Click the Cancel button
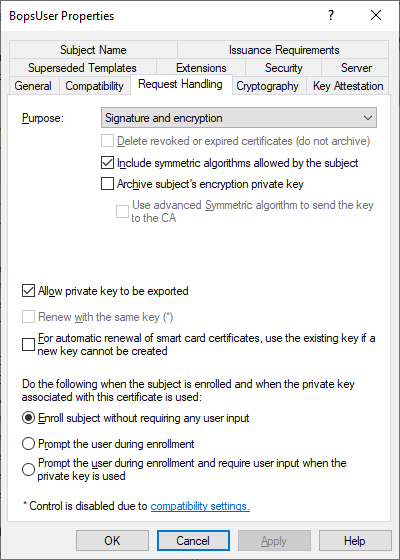The image size is (400, 560). [x=193, y=540]
